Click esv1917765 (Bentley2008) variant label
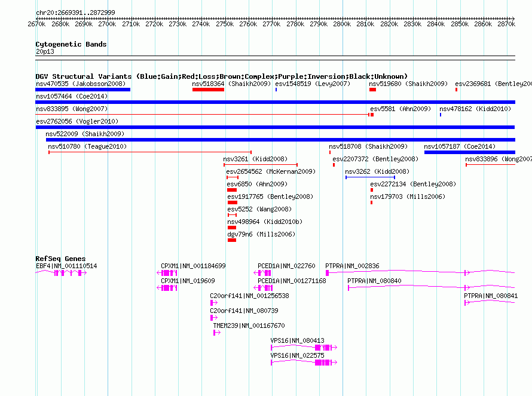Viewport: 532px width, 396px height. point(270,197)
